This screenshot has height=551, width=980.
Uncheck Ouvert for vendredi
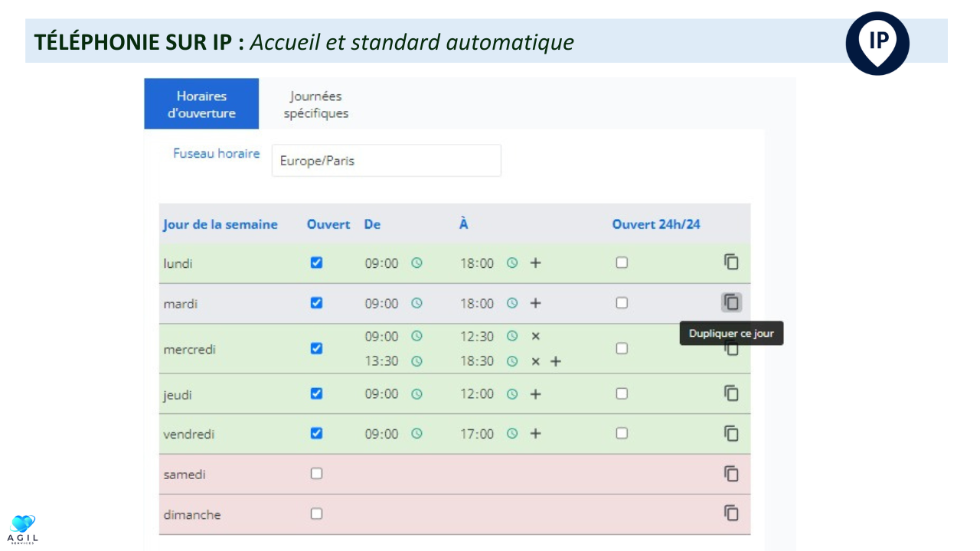(316, 433)
